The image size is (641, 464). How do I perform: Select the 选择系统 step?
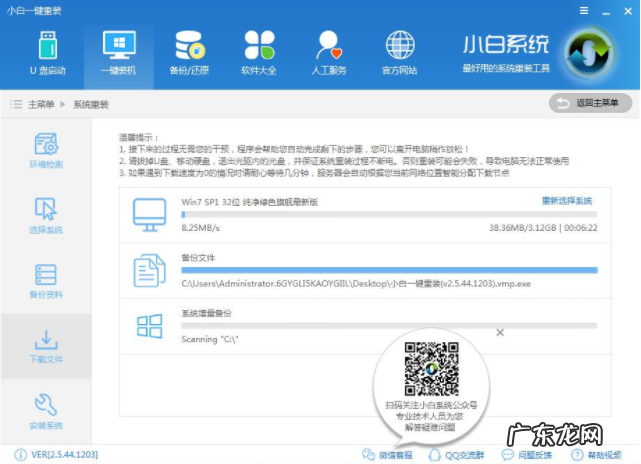(x=46, y=216)
